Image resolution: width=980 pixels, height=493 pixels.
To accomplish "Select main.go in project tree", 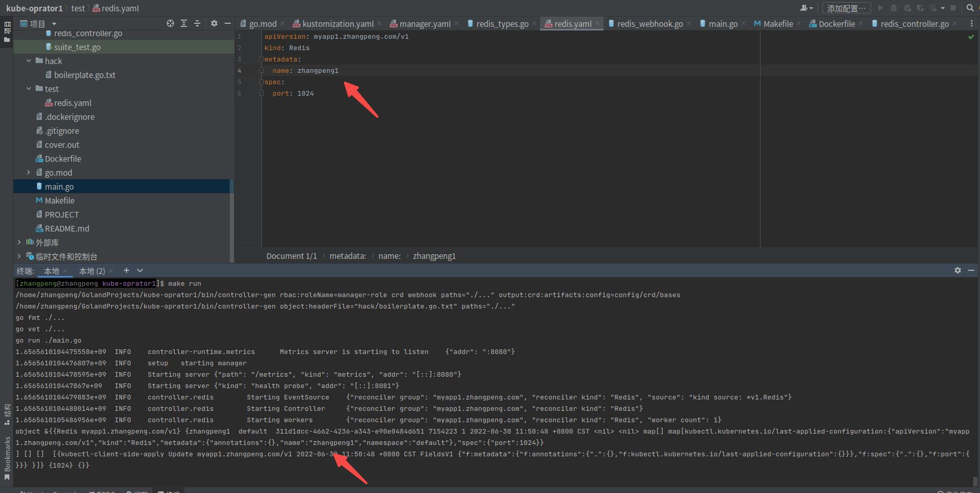I will pyautogui.click(x=59, y=187).
